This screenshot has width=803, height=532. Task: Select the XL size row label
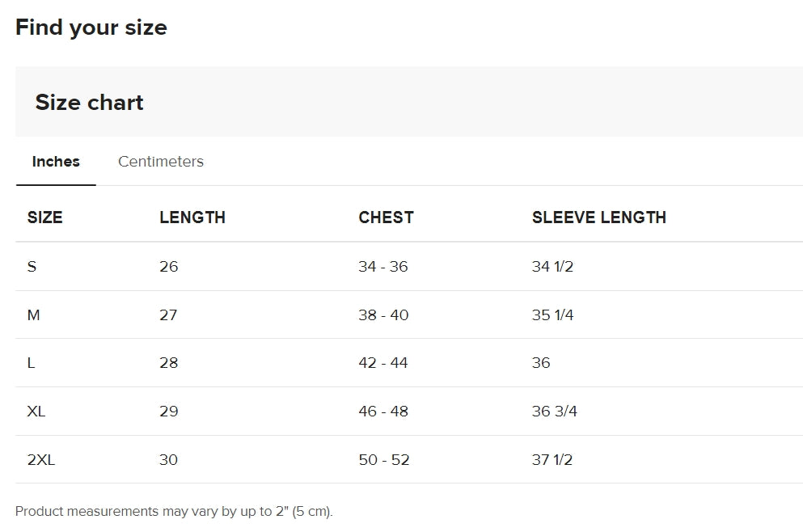(36, 412)
